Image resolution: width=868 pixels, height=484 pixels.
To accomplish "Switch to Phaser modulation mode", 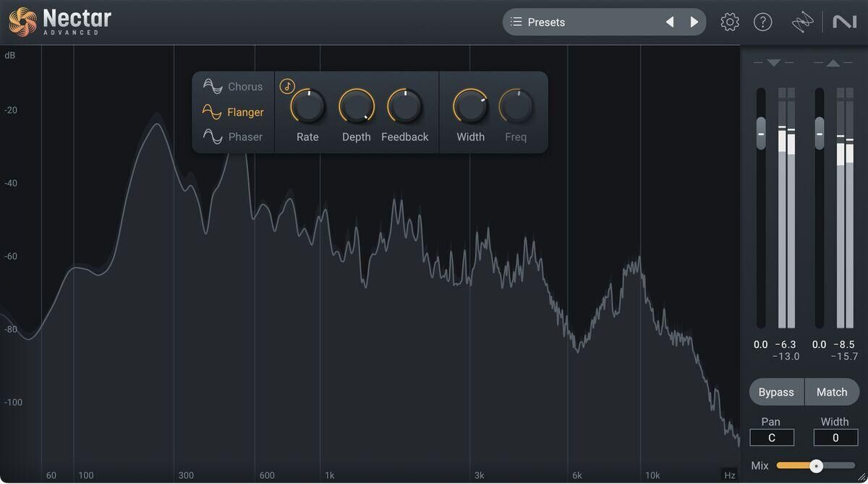I will click(233, 137).
